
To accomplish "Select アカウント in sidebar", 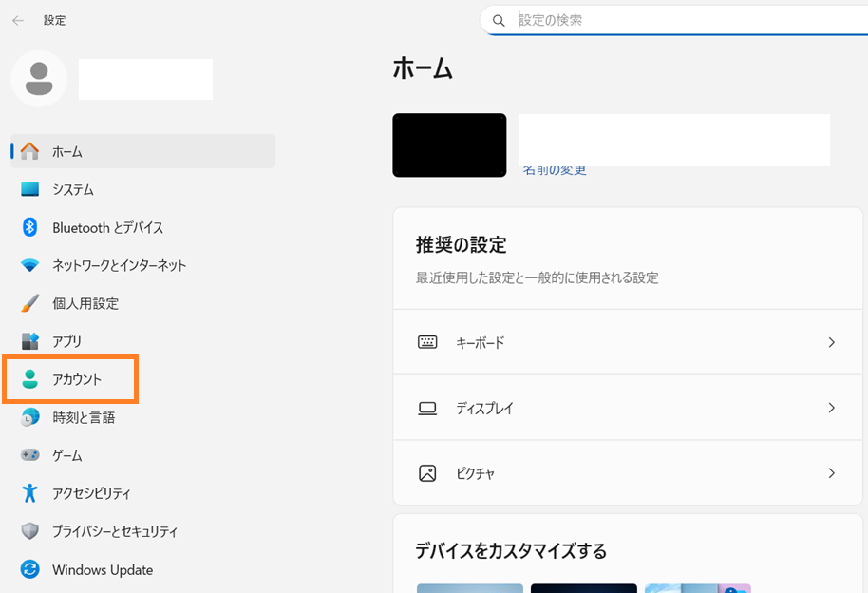I will [x=142, y=379].
